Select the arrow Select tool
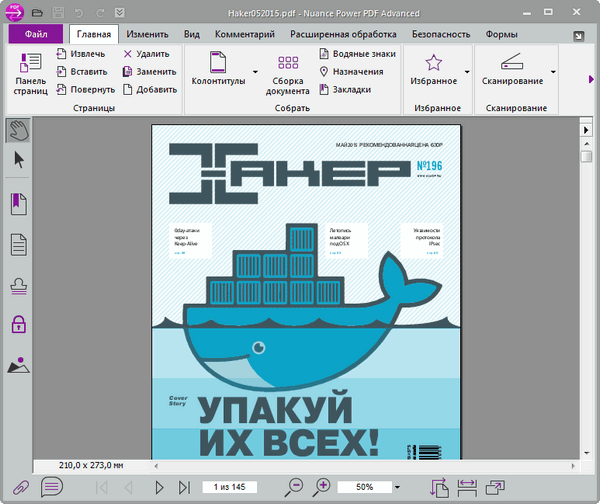This screenshot has height=504, width=600. 19,160
